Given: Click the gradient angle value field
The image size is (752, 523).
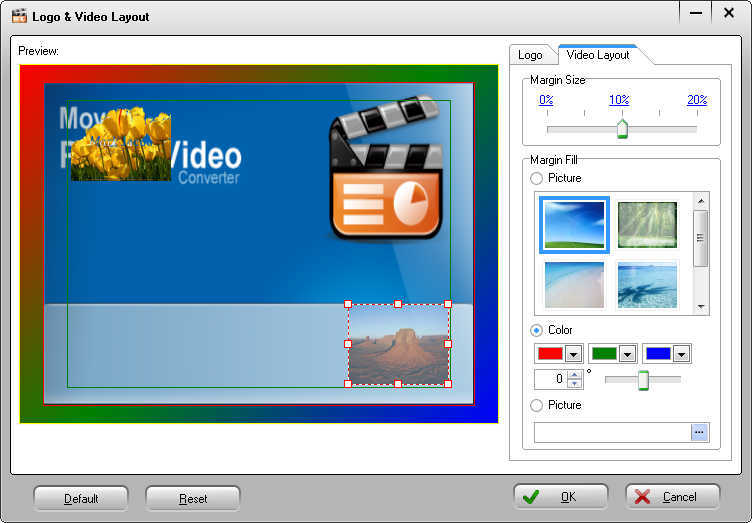Looking at the screenshot, I should click(x=551, y=379).
